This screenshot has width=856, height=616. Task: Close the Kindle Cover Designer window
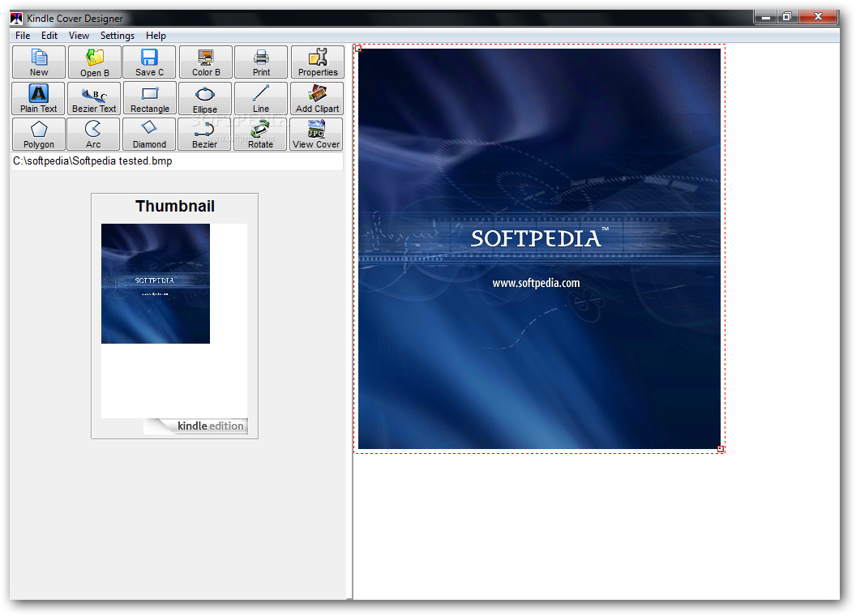point(818,17)
